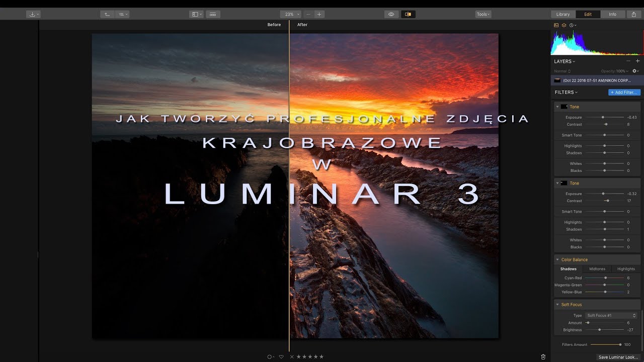Mark photo as favorite with heart icon
This screenshot has width=644, height=362.
click(x=281, y=356)
